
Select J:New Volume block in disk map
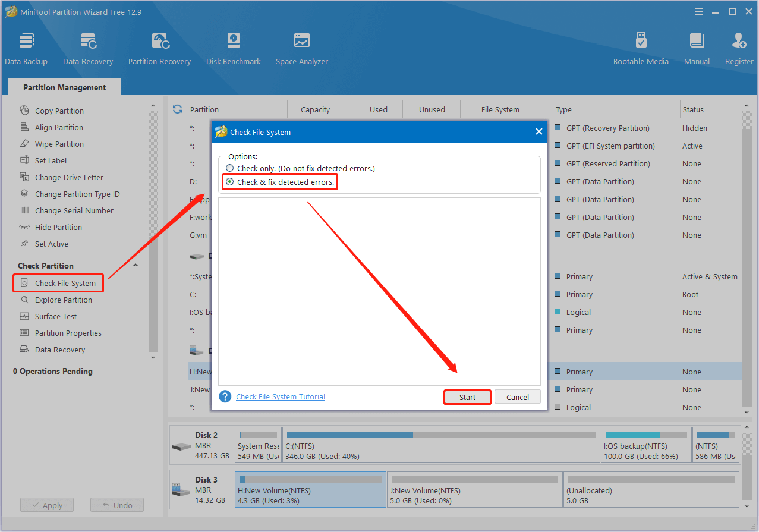[x=474, y=490]
